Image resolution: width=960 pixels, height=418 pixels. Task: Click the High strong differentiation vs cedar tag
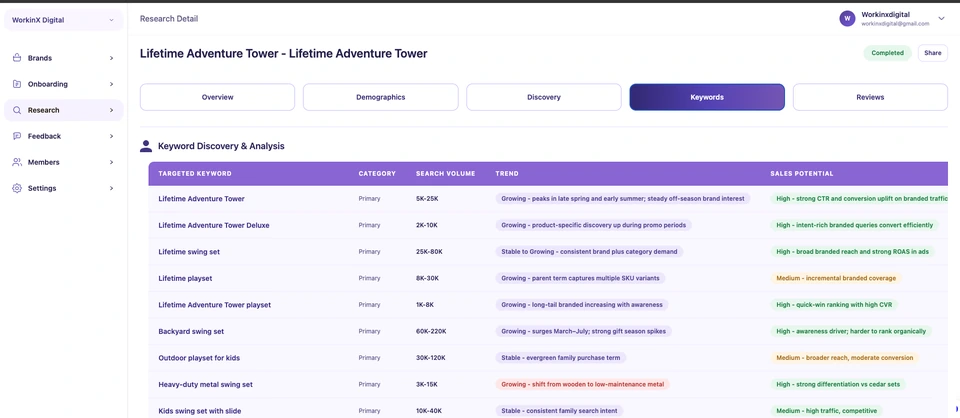[838, 384]
